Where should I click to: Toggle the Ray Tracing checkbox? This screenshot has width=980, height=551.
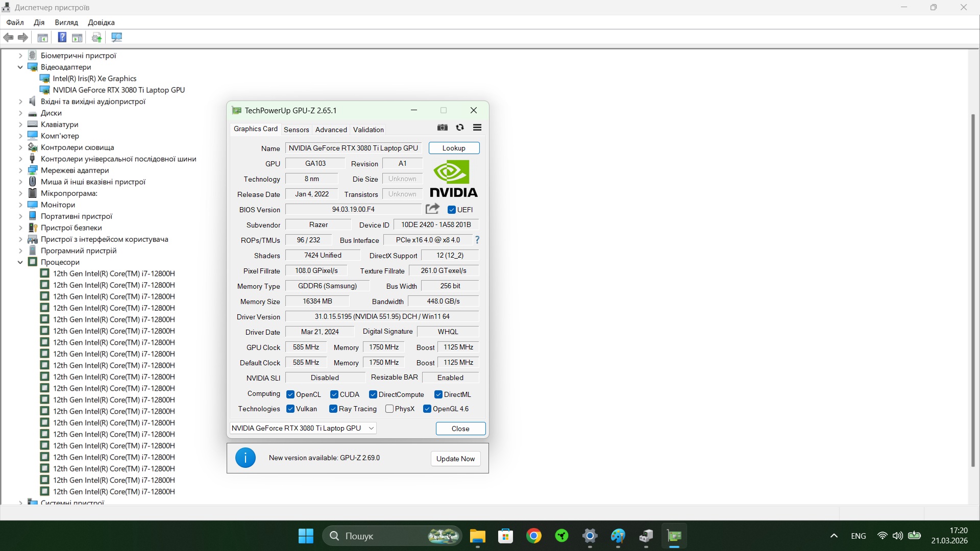coord(333,409)
